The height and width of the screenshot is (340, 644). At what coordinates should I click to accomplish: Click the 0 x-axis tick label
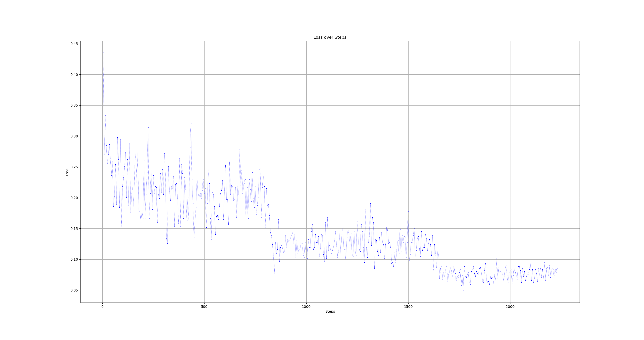(x=102, y=307)
